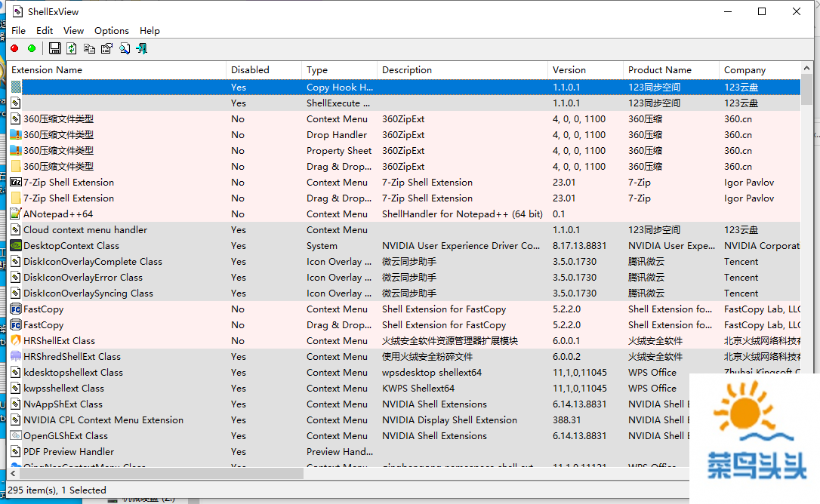Click the ANotepad++64 row icon
This screenshot has height=504, width=820.
click(x=16, y=214)
